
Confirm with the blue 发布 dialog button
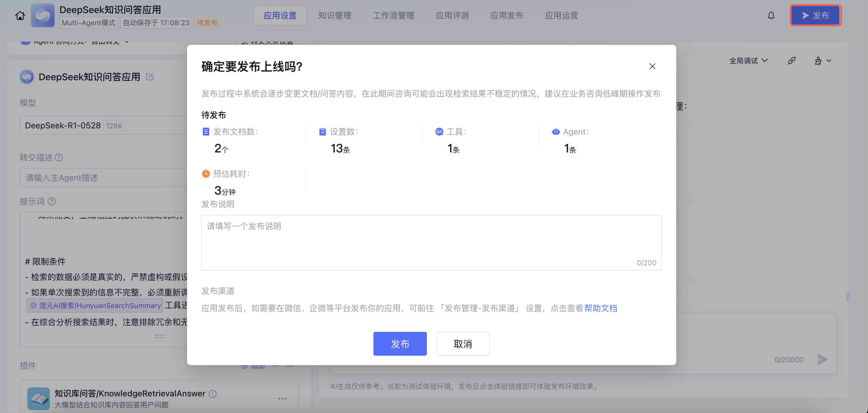coord(400,343)
